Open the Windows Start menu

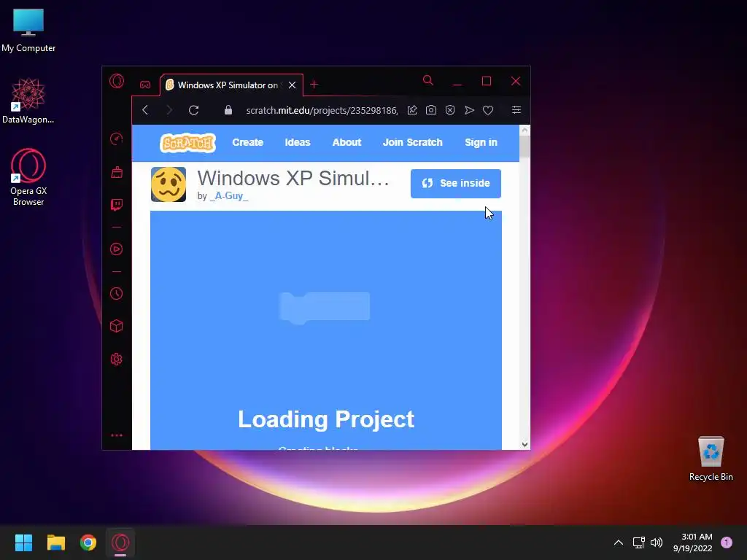[23, 542]
